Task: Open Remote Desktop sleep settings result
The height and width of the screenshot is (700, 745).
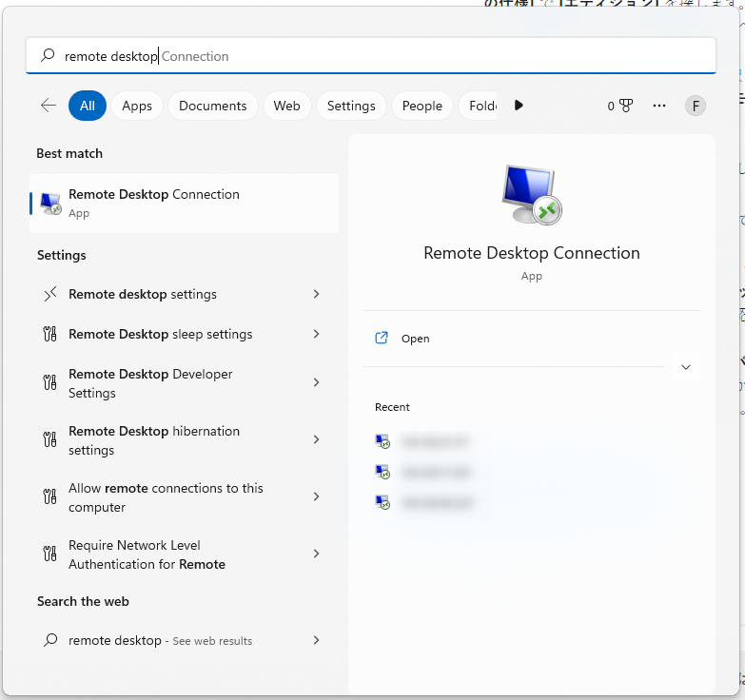Action: (185, 335)
